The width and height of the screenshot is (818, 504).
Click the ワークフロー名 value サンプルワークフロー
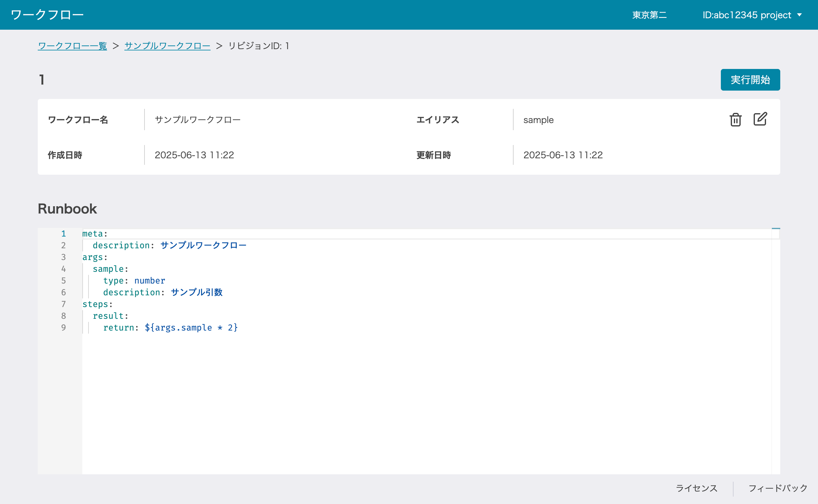point(198,120)
